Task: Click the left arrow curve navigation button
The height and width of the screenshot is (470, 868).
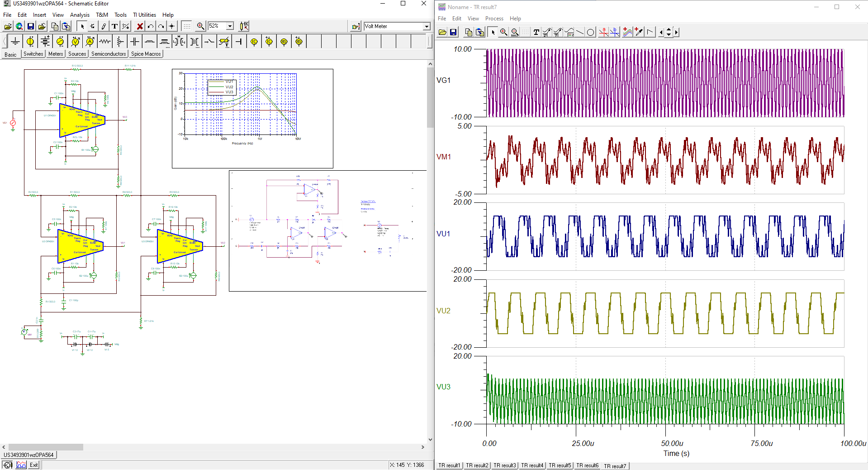Action: (661, 32)
